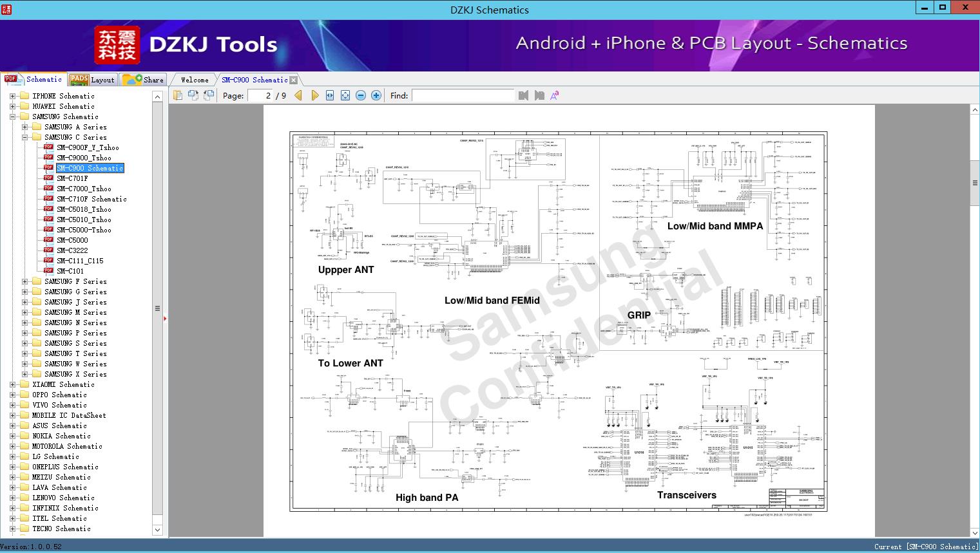The width and height of the screenshot is (980, 553).
Task: Expand the IPHONE Schematic folder
Action: (x=12, y=96)
